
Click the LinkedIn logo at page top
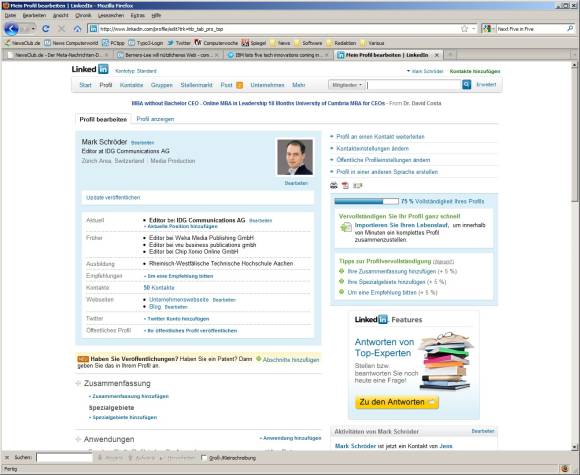pos(90,69)
